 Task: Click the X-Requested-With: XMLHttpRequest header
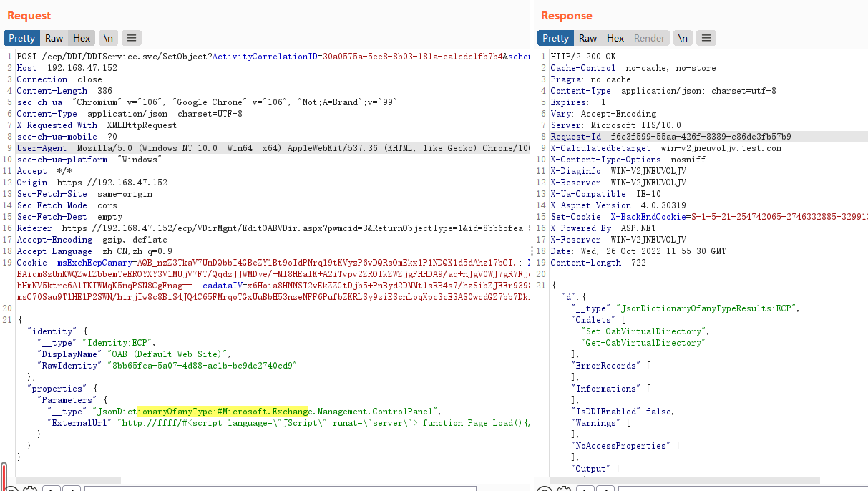[x=97, y=125]
